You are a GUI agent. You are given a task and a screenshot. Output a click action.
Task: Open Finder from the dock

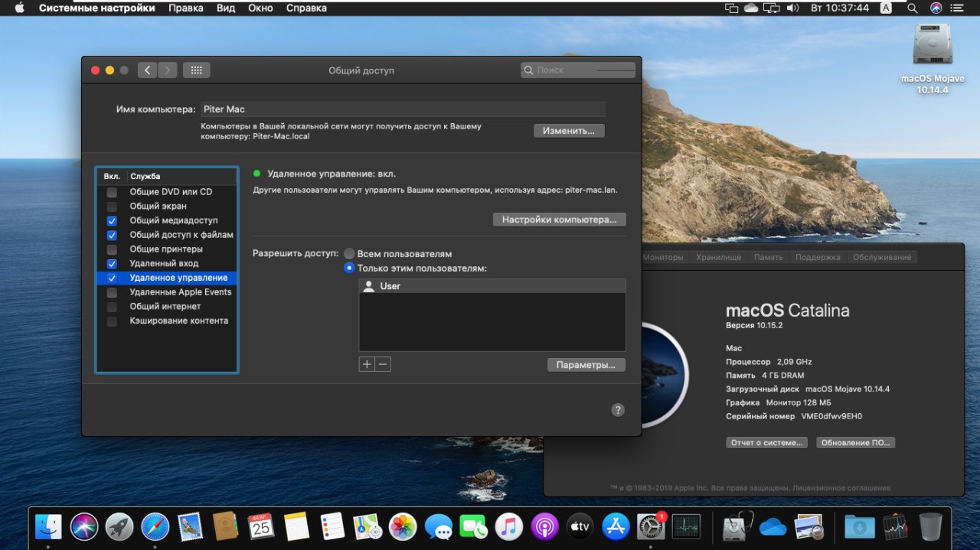point(48,526)
